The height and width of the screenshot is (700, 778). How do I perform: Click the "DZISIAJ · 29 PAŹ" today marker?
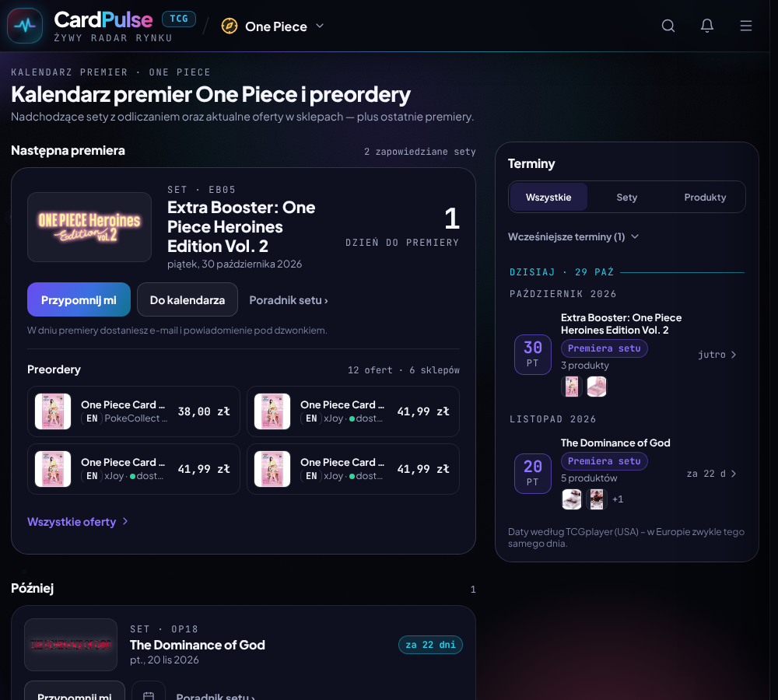tap(562, 272)
